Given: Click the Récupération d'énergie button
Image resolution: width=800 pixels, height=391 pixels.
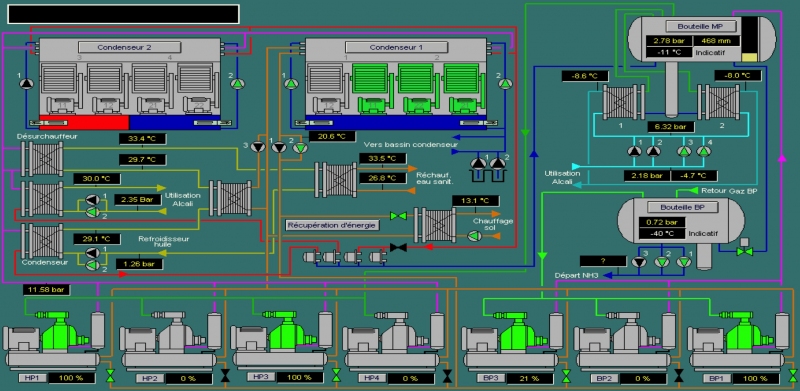Looking at the screenshot, I should point(332,225).
